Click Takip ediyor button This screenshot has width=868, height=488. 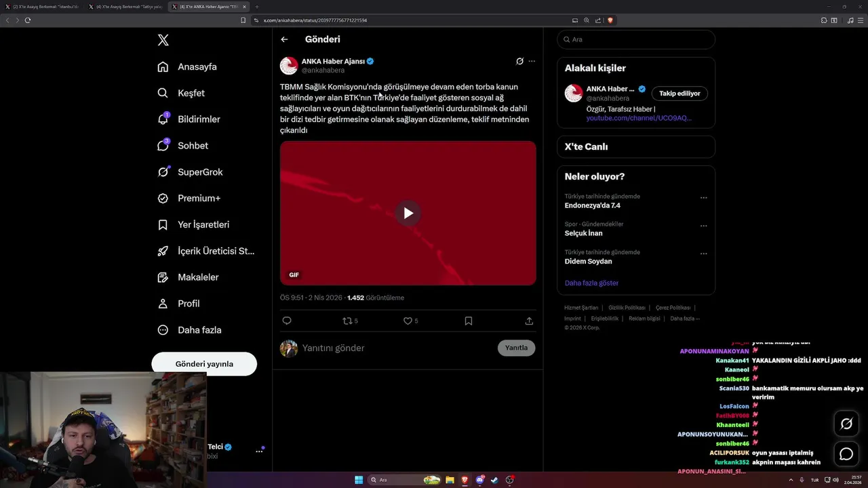pyautogui.click(x=679, y=94)
